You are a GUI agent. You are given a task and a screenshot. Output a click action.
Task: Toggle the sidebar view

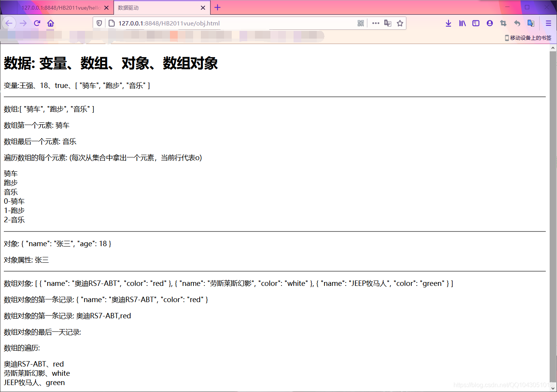point(476,23)
